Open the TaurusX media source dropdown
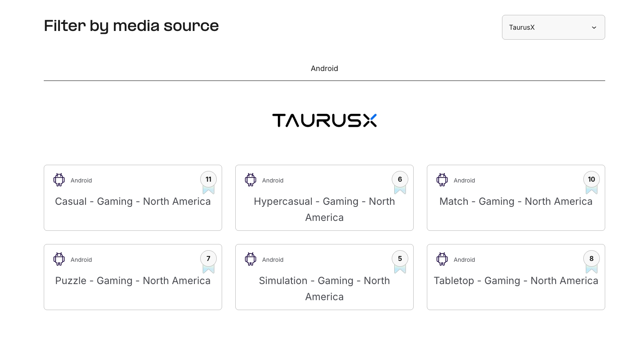 (x=553, y=27)
